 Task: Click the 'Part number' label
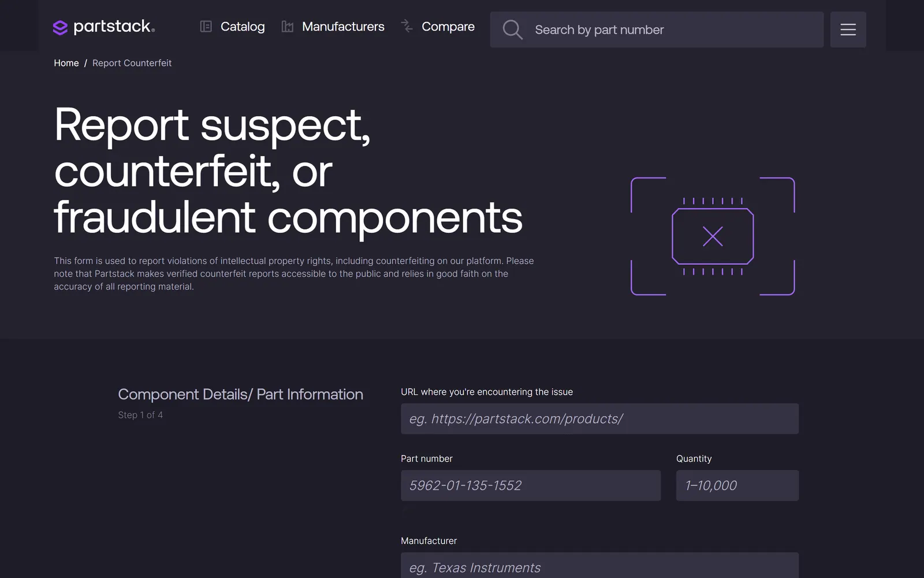(x=427, y=458)
